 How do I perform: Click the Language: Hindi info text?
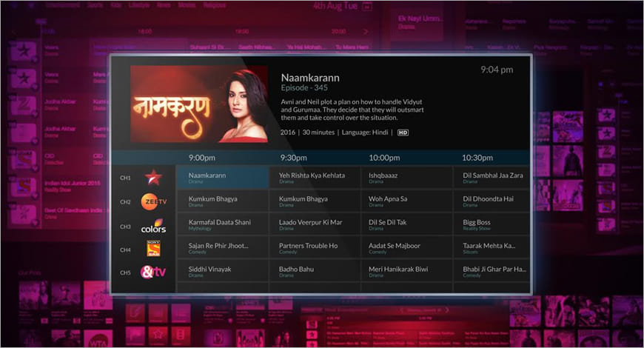[365, 133]
